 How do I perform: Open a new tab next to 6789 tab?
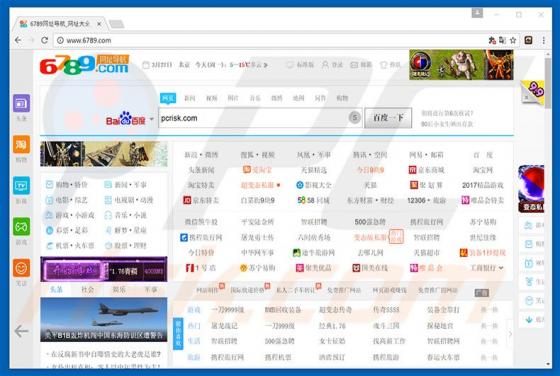116,24
